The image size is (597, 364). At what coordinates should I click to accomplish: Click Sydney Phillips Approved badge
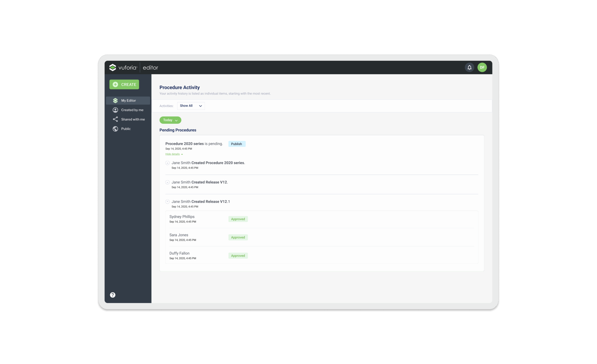(x=238, y=219)
